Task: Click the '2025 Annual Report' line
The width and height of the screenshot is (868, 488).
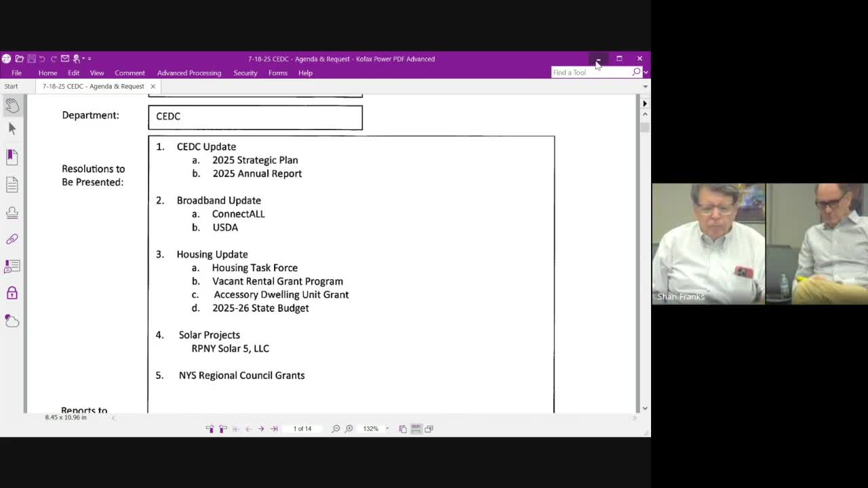Action: pyautogui.click(x=257, y=174)
